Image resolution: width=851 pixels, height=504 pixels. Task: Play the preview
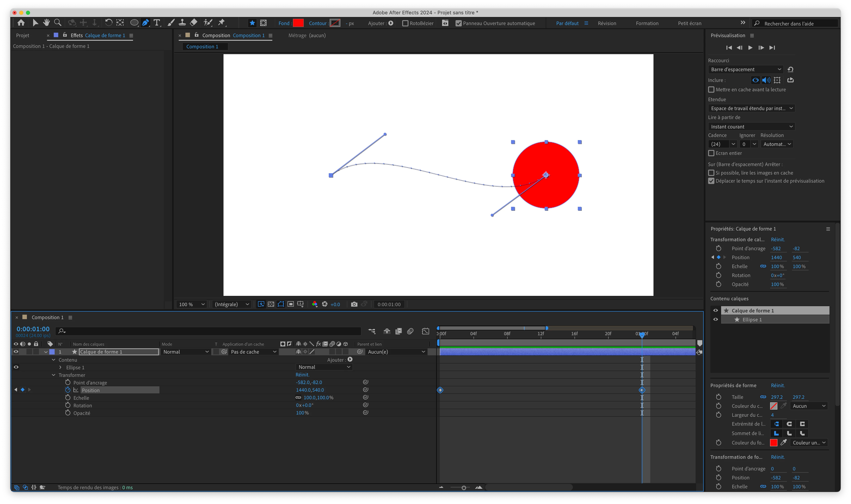tap(750, 48)
